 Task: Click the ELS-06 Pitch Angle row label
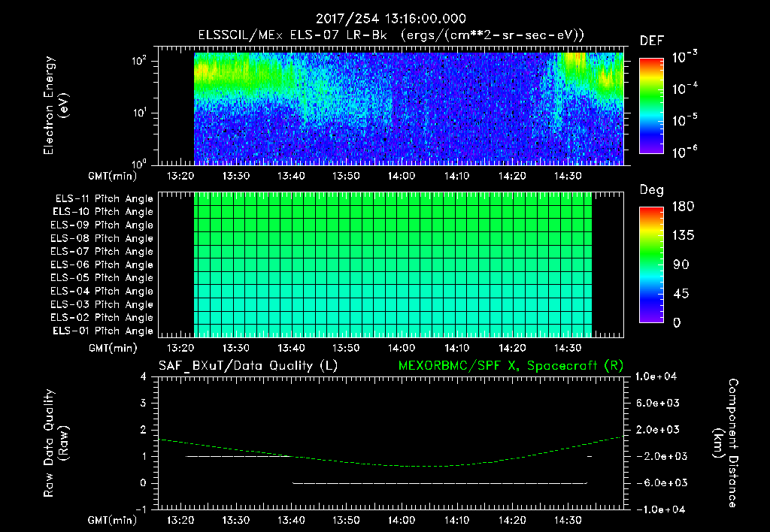tap(102, 265)
